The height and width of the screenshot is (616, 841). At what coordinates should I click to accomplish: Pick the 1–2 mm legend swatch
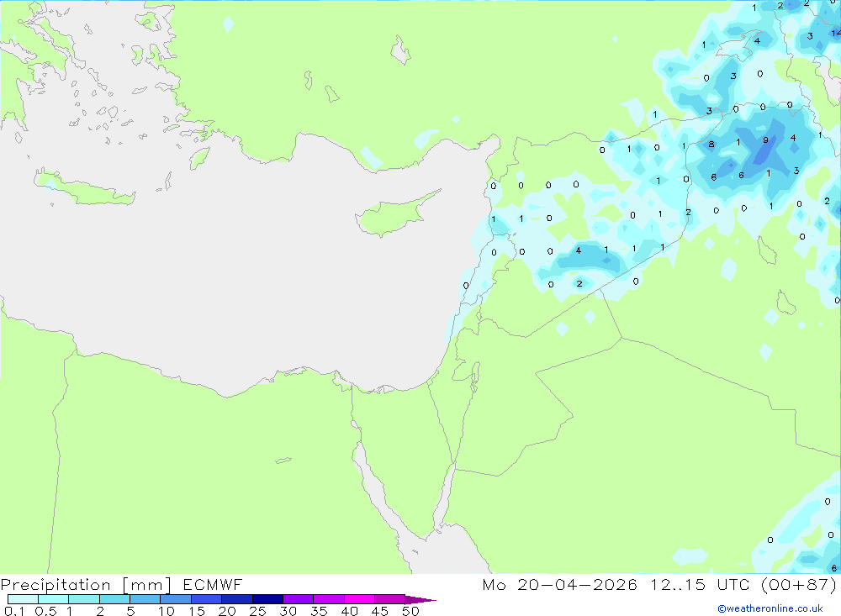[x=84, y=599]
